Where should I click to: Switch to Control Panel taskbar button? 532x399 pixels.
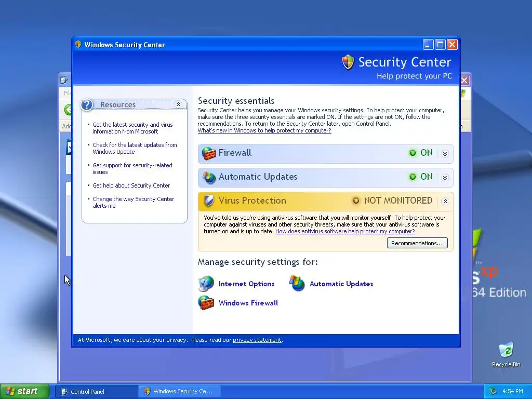97,392
